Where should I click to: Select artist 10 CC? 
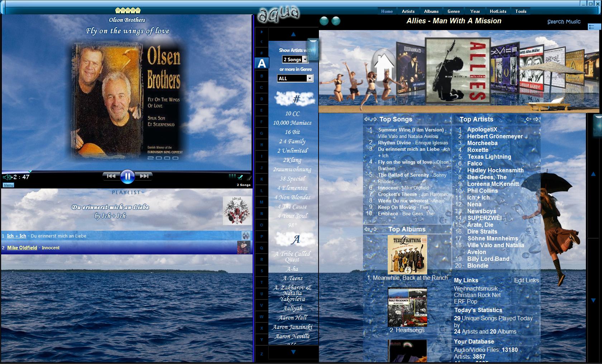click(x=292, y=114)
